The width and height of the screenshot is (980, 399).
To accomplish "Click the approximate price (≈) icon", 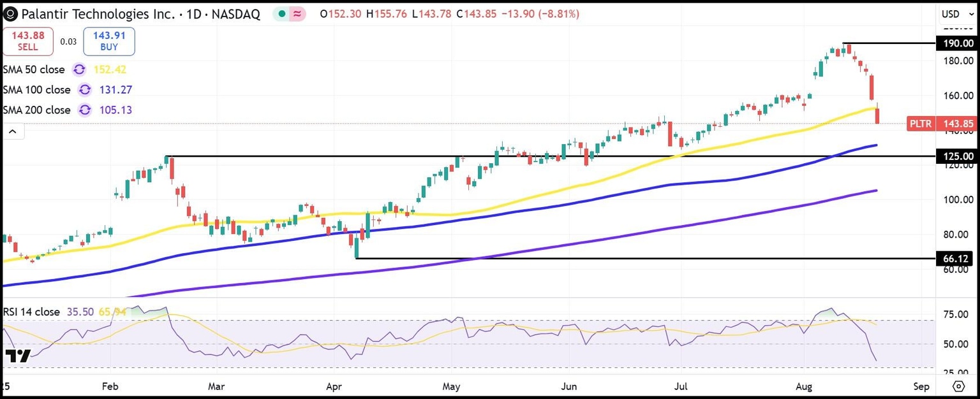I will pos(297,13).
